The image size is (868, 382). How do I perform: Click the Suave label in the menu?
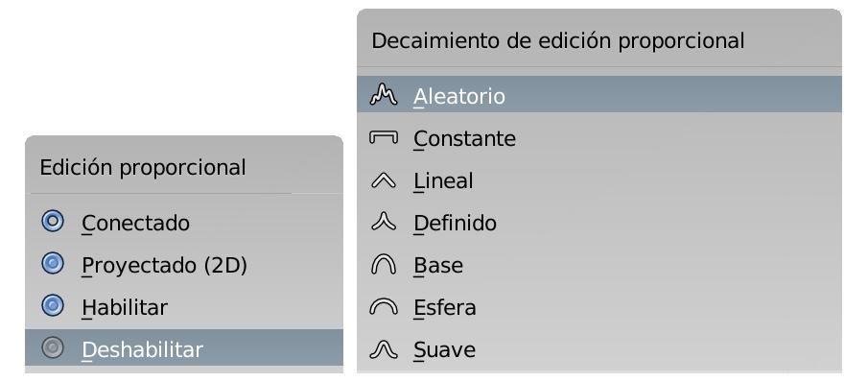444,350
